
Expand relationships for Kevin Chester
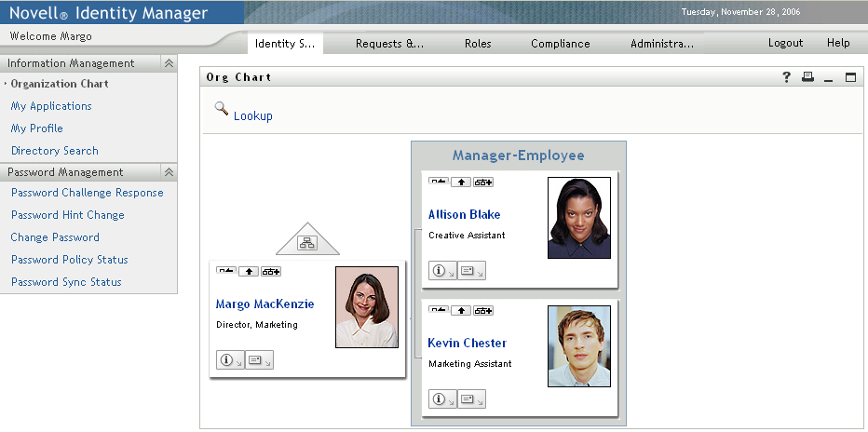point(482,310)
